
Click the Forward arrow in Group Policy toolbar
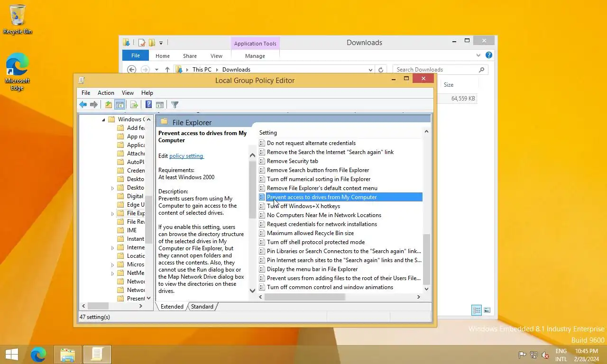[x=94, y=105]
